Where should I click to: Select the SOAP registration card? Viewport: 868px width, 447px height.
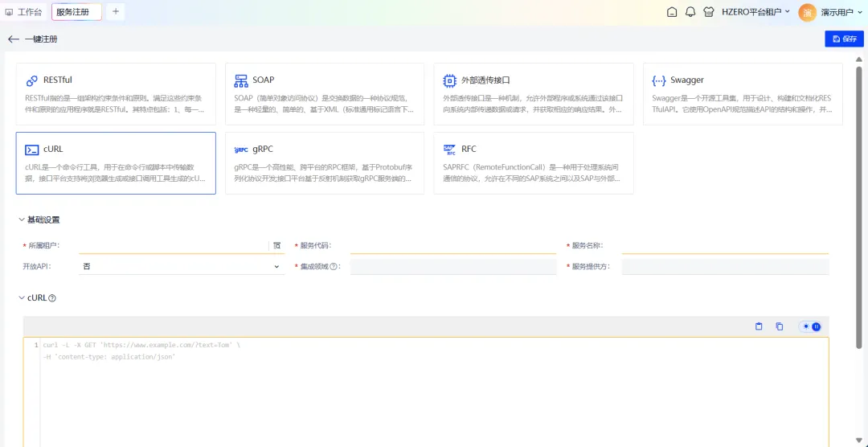coord(325,94)
